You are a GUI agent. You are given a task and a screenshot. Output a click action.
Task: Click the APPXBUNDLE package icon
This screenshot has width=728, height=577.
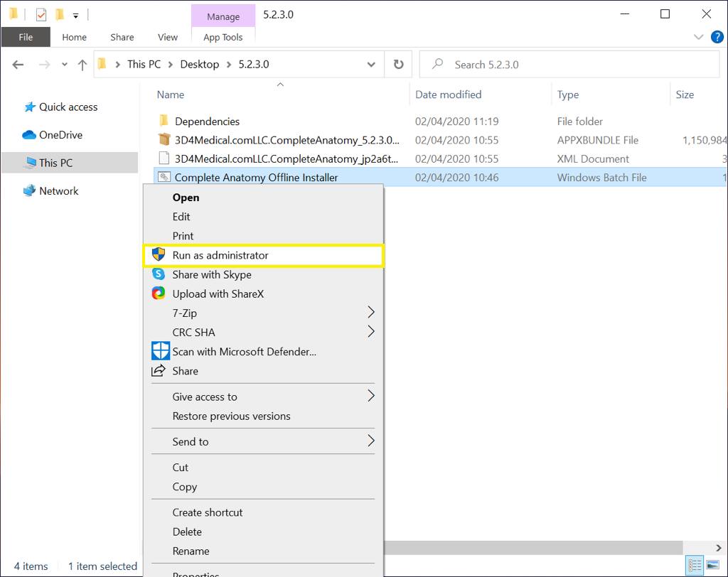(164, 140)
